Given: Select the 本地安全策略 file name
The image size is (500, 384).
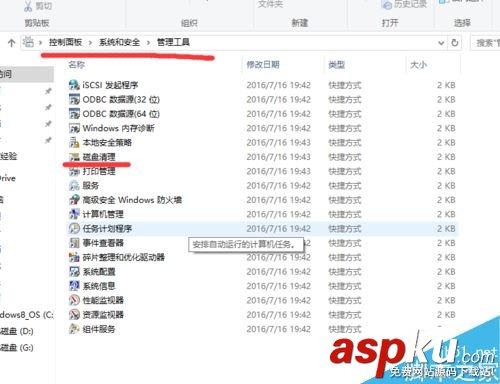Looking at the screenshot, I should pos(107,142).
